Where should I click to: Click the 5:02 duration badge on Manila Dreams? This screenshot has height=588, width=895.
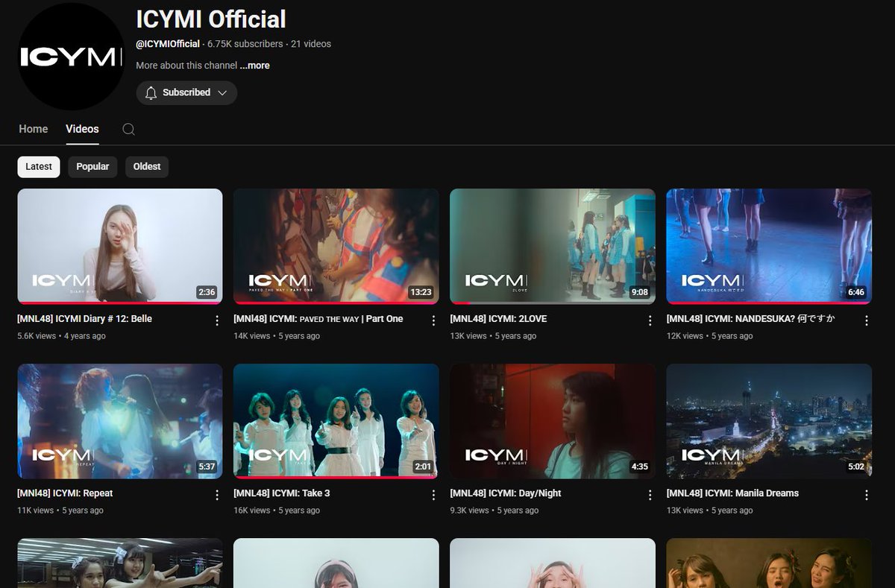click(x=856, y=467)
